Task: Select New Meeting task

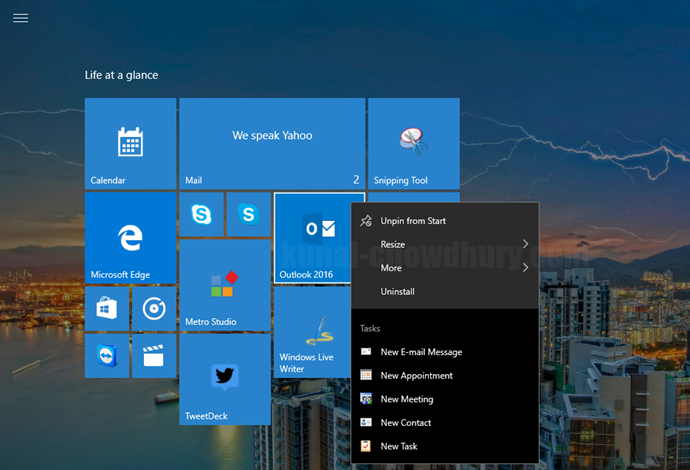Action: coord(445,399)
